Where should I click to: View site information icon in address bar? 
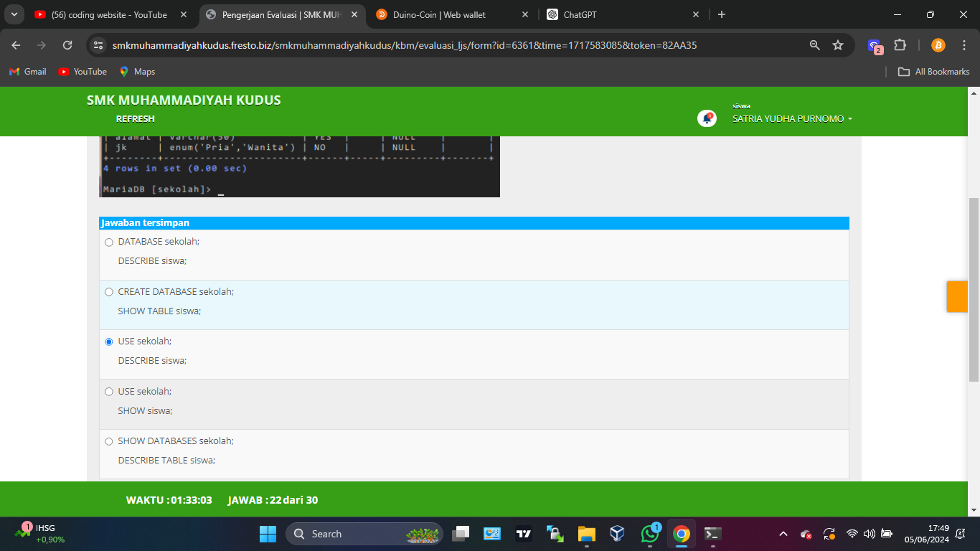98,45
